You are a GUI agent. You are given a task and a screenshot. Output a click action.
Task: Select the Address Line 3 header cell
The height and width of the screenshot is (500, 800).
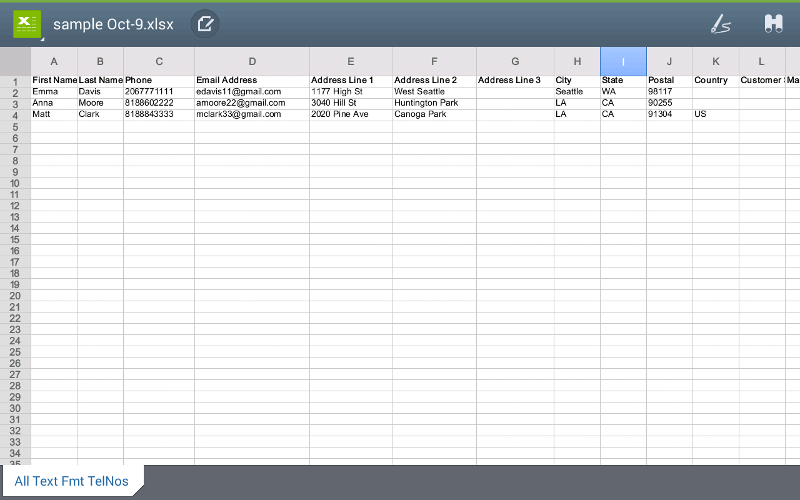click(x=515, y=80)
